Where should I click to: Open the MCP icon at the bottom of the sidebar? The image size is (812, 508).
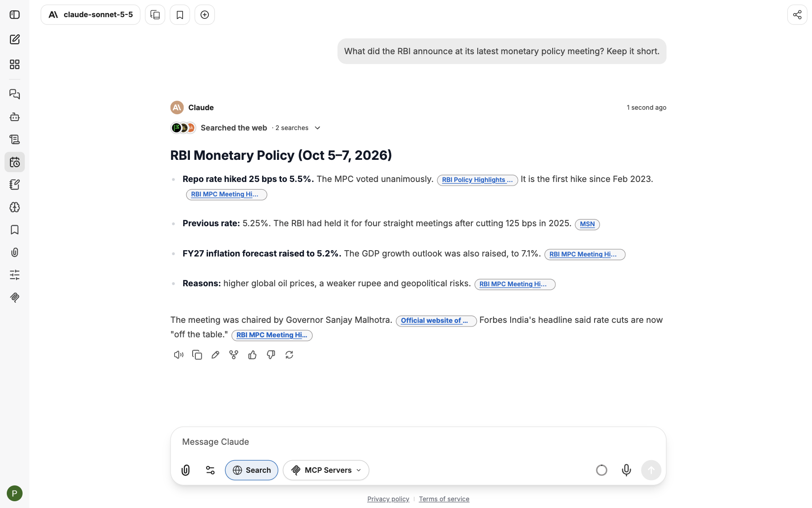coord(14,298)
